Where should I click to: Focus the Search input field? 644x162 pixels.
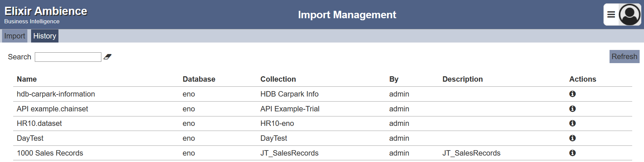click(68, 57)
